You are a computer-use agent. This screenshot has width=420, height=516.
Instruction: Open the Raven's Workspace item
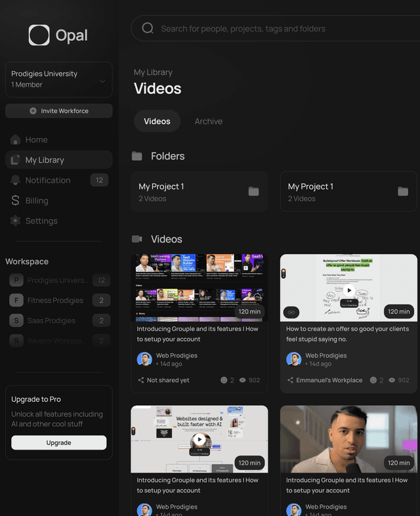click(x=60, y=341)
